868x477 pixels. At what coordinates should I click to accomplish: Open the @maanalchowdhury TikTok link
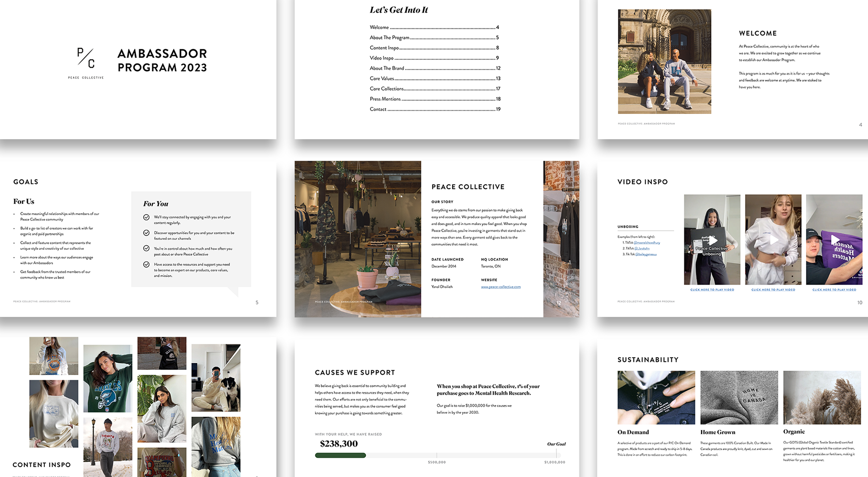point(647,243)
